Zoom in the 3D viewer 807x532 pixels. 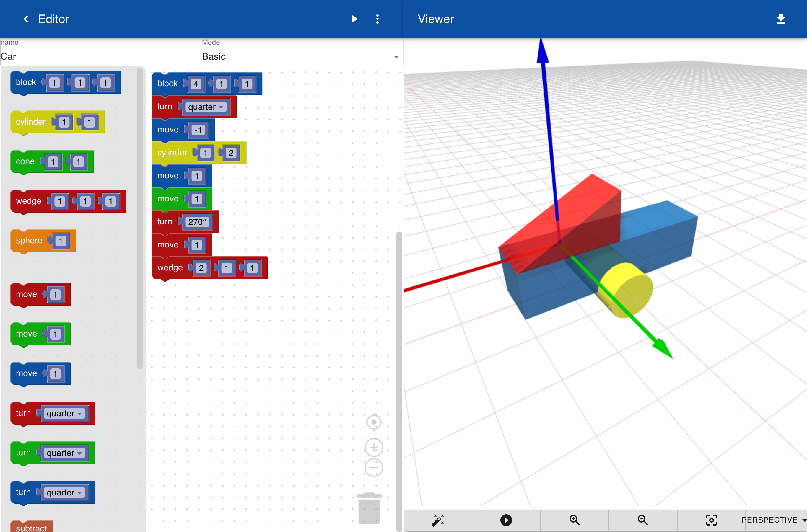point(575,520)
